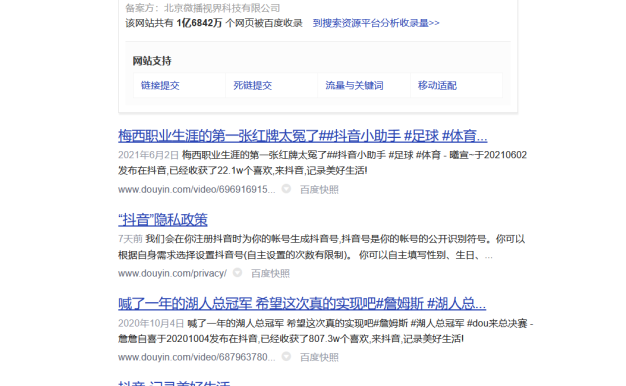The height and width of the screenshot is (386, 626).
Task: Open 百度快照 for the privacy policy result
Action: (270, 273)
